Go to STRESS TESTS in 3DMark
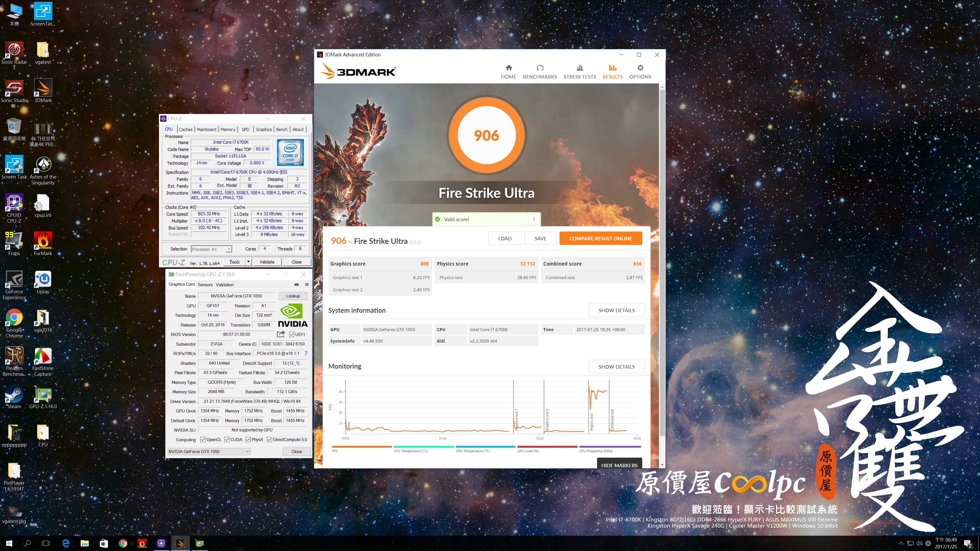The image size is (980, 551). (579, 72)
